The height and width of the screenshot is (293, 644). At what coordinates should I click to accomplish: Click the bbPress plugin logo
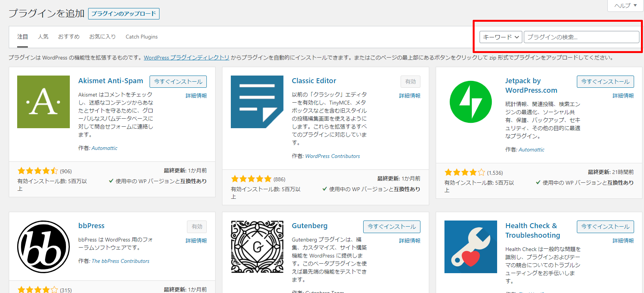click(43, 246)
